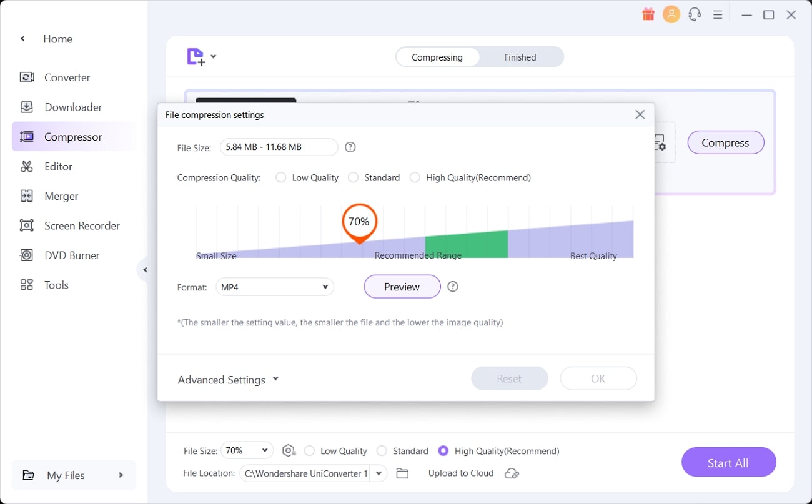
Task: Open folder icon next to File Location
Action: pos(402,473)
